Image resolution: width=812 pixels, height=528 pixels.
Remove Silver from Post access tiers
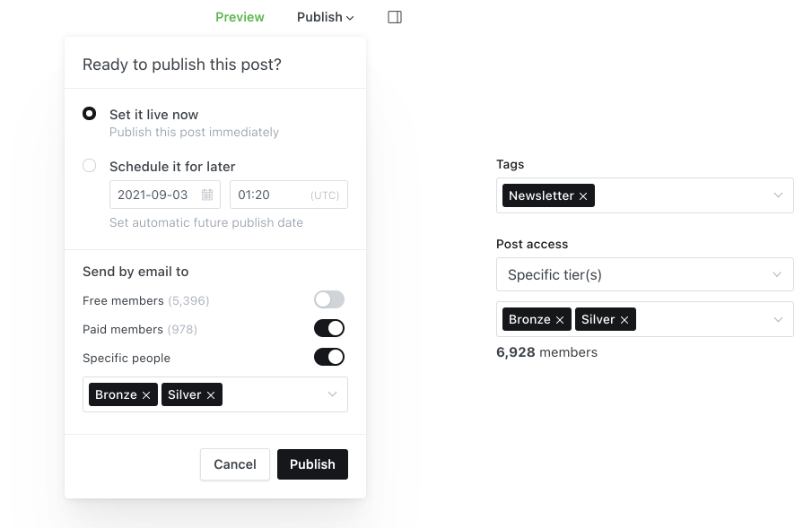[x=624, y=320]
